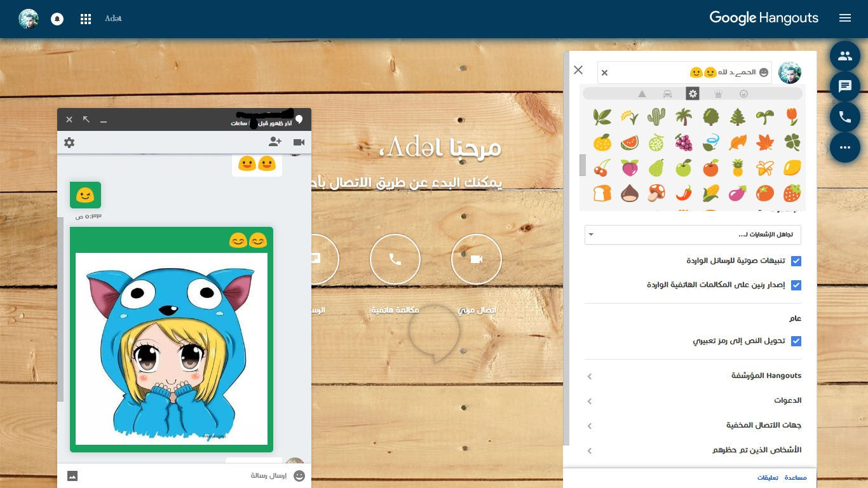The image size is (868, 488).
Task: Open ignore notifications dropdown
Action: click(693, 234)
